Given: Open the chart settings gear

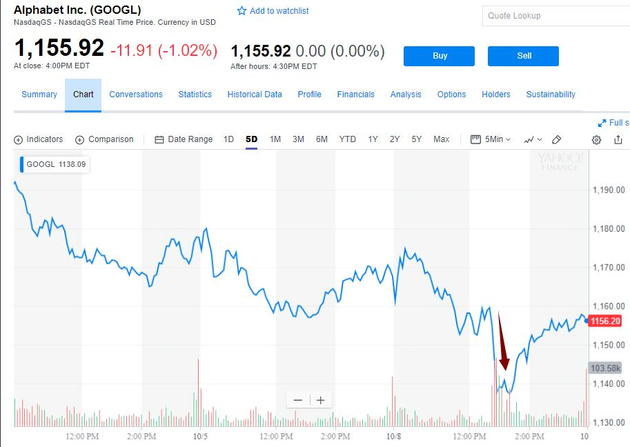Looking at the screenshot, I should coord(597,139).
